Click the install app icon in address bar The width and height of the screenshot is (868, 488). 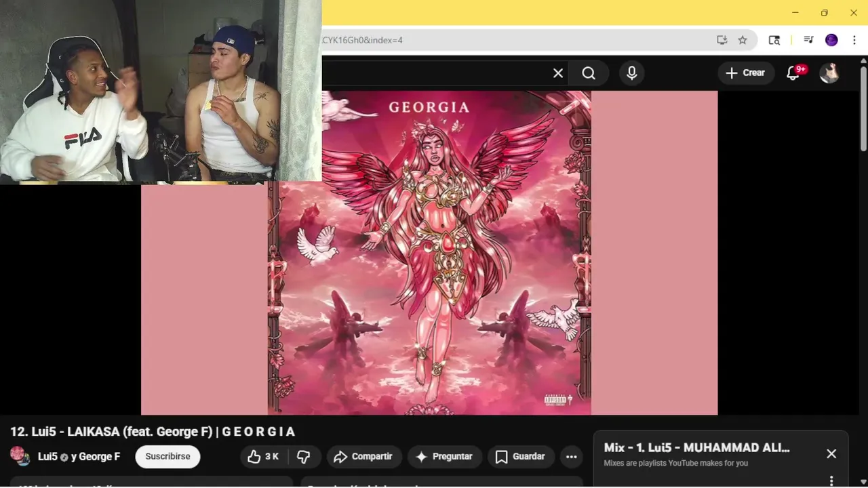tap(722, 40)
